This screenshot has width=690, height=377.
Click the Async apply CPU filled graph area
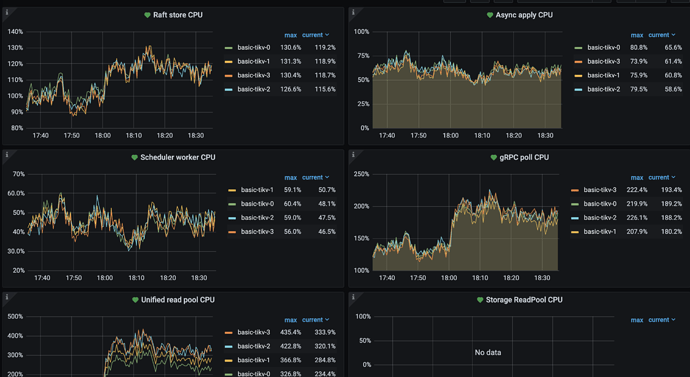coord(467,80)
